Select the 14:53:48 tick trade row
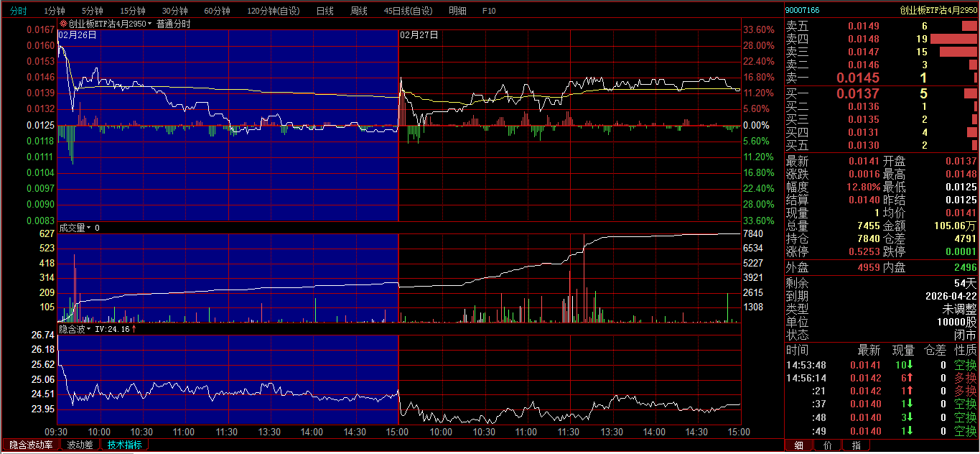The image size is (980, 454). click(882, 365)
